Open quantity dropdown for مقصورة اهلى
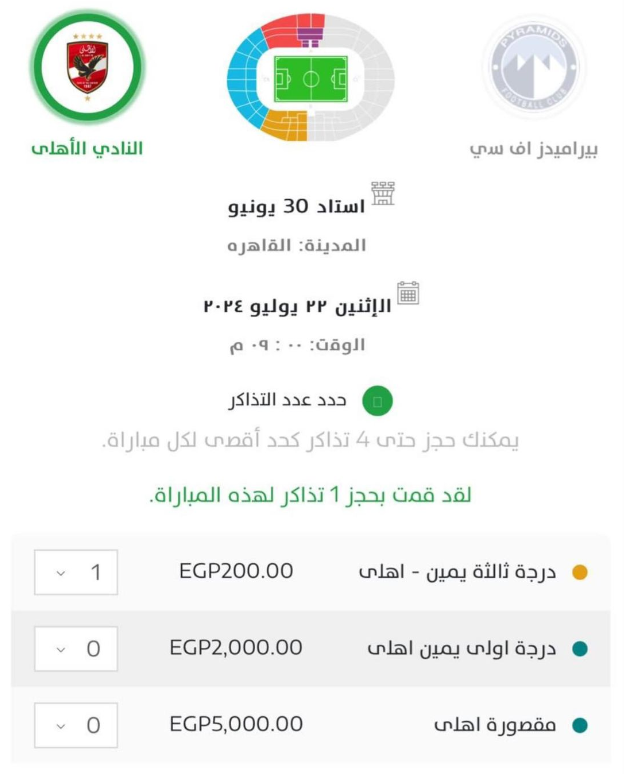This screenshot has width=624, height=774. click(76, 725)
